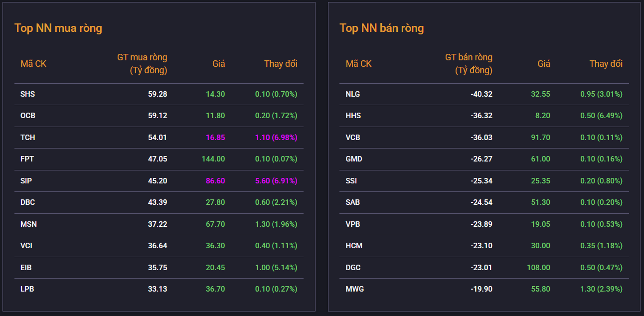644x316 pixels.
Task: Open the DBC ticker symbol
Action: tap(27, 202)
